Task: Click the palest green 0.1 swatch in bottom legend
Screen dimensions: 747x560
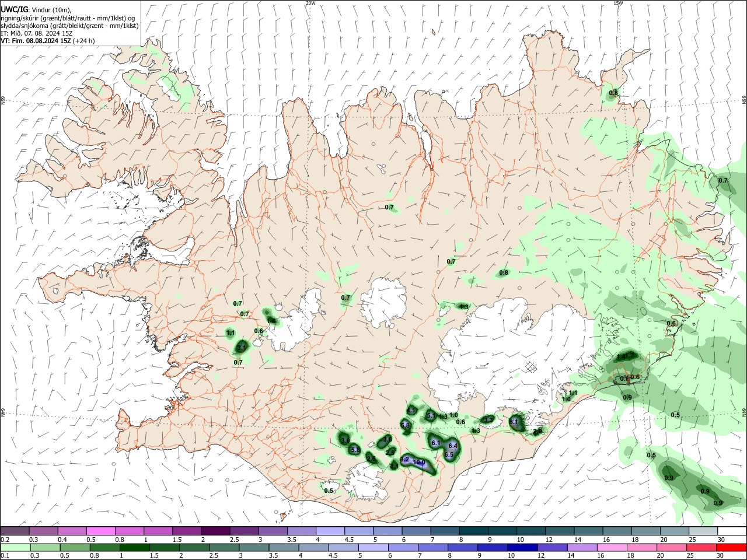Action: coord(15,547)
